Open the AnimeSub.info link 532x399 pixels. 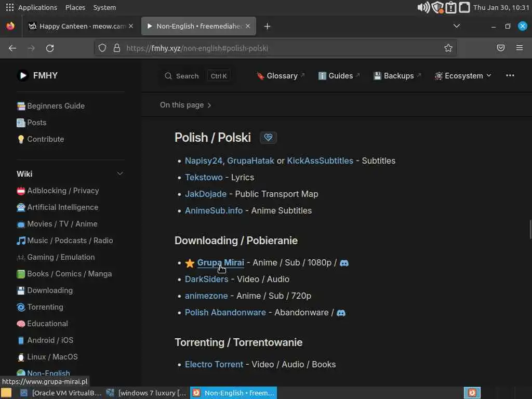pyautogui.click(x=214, y=211)
